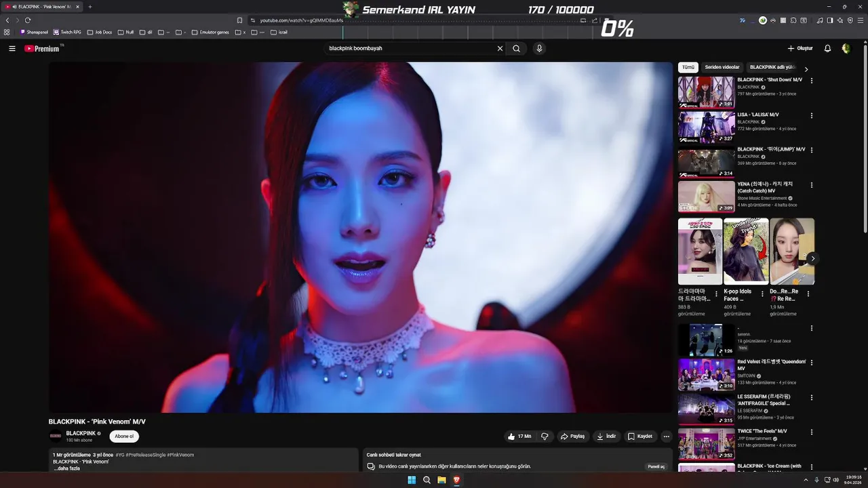Open options for LISA 'LALISA' M/V
The width and height of the screenshot is (868, 488).
point(812,116)
